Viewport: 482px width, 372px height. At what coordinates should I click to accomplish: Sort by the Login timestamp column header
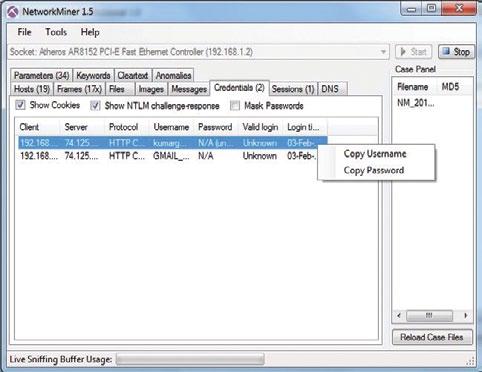point(305,127)
